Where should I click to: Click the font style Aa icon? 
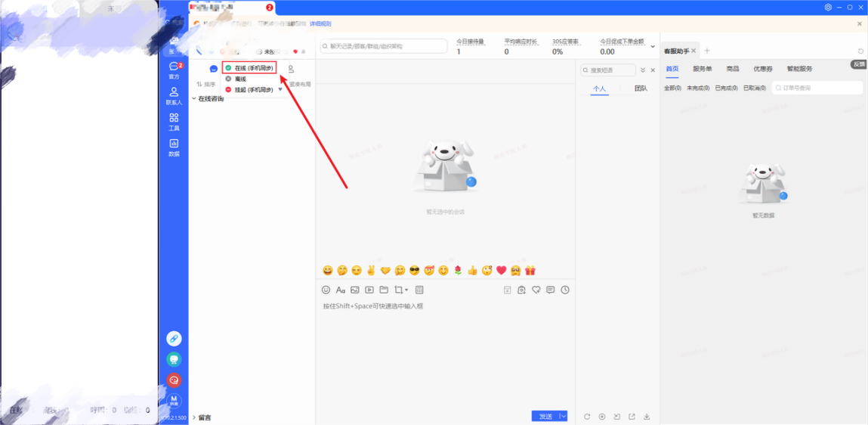pyautogui.click(x=341, y=290)
